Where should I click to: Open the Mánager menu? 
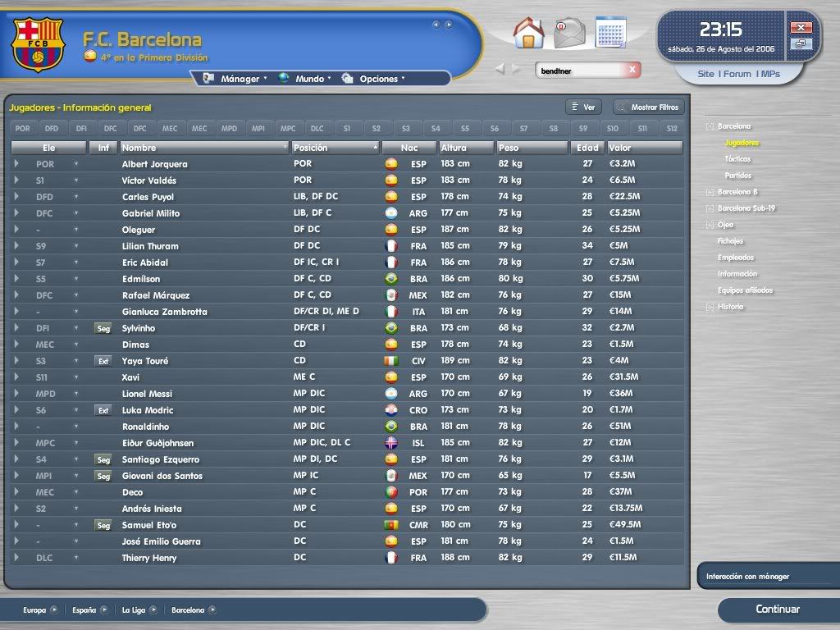235,79
